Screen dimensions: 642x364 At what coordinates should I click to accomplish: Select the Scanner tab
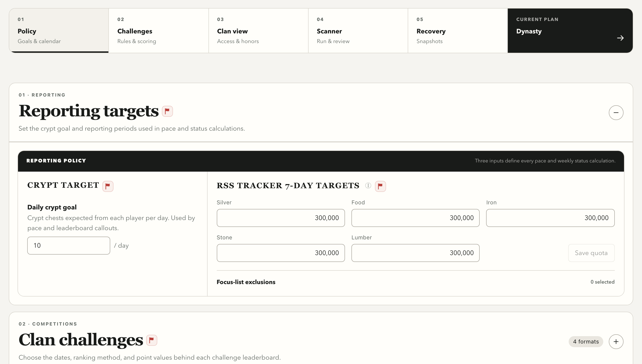[x=358, y=30]
